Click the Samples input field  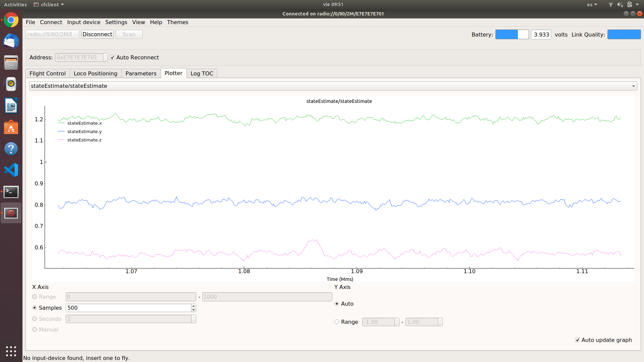pos(128,308)
